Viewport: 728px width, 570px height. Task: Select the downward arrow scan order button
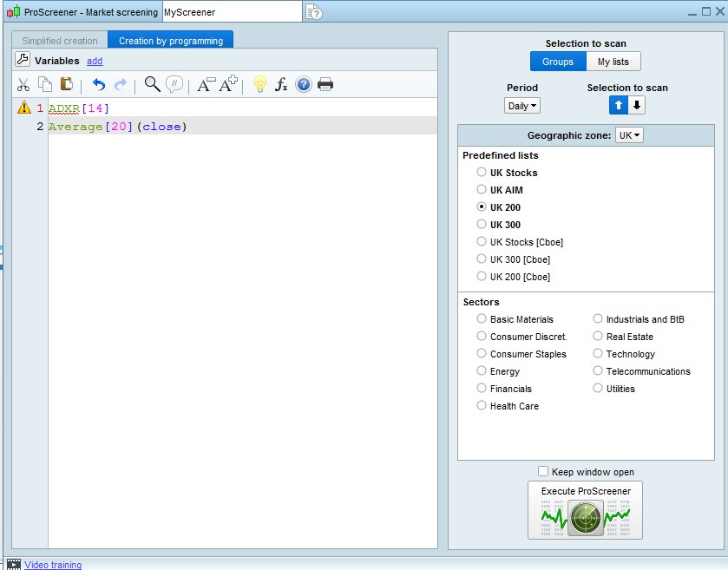636,105
